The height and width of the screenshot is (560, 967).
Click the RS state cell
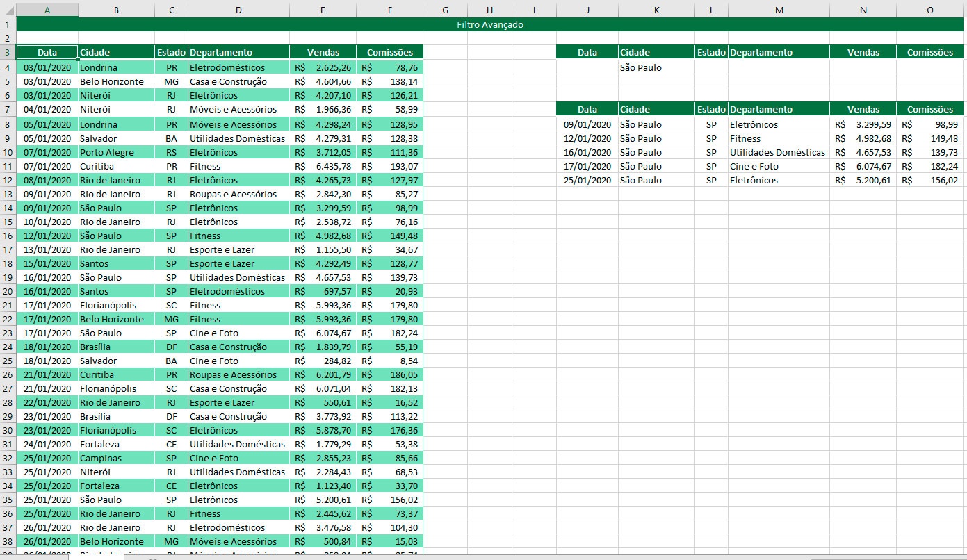(171, 152)
